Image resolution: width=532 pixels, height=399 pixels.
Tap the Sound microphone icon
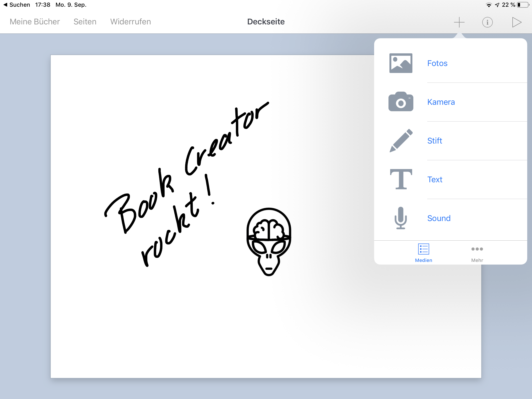(x=401, y=218)
